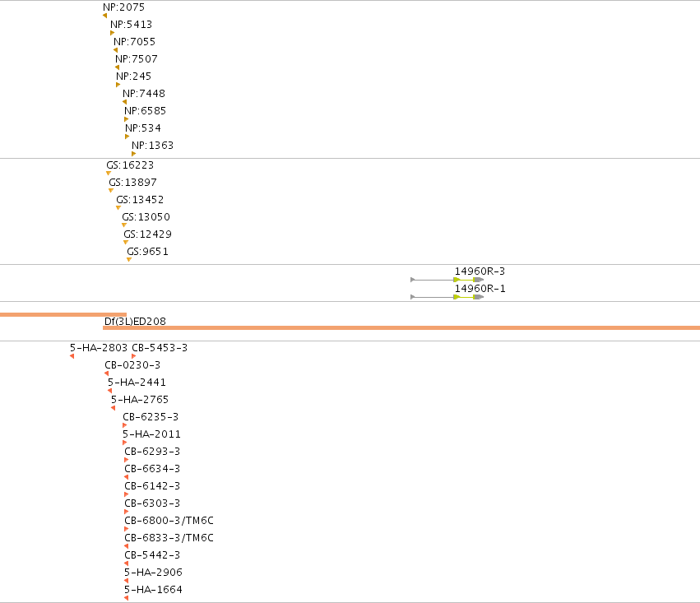Click the GS:13897 label
Viewport: 700px width, 603px height.
click(x=132, y=183)
